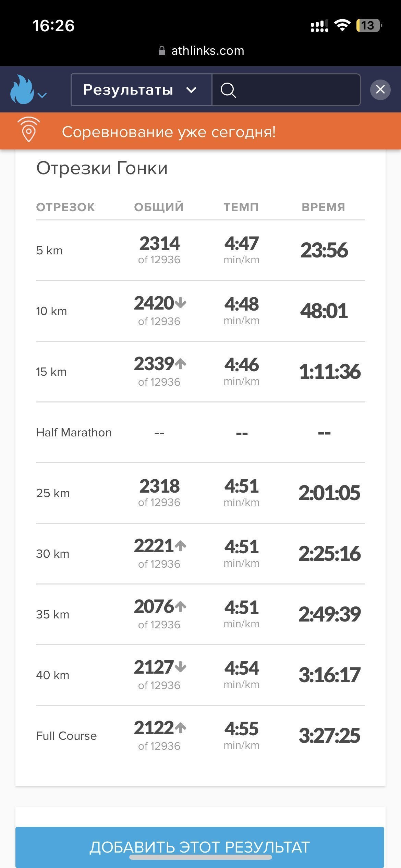Focus the search input field
This screenshot has width=401, height=868.
coord(286,90)
